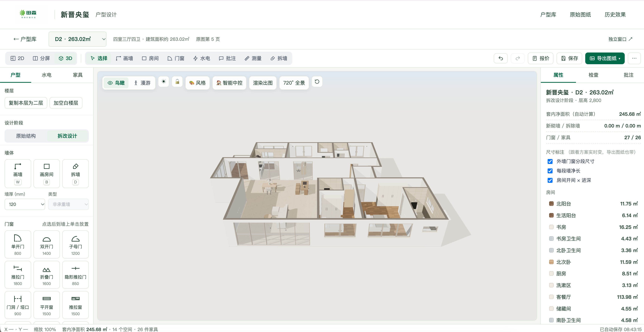This screenshot has width=644, height=332.
Task: Pick the 平开窗 1500 window
Action: [46, 305]
